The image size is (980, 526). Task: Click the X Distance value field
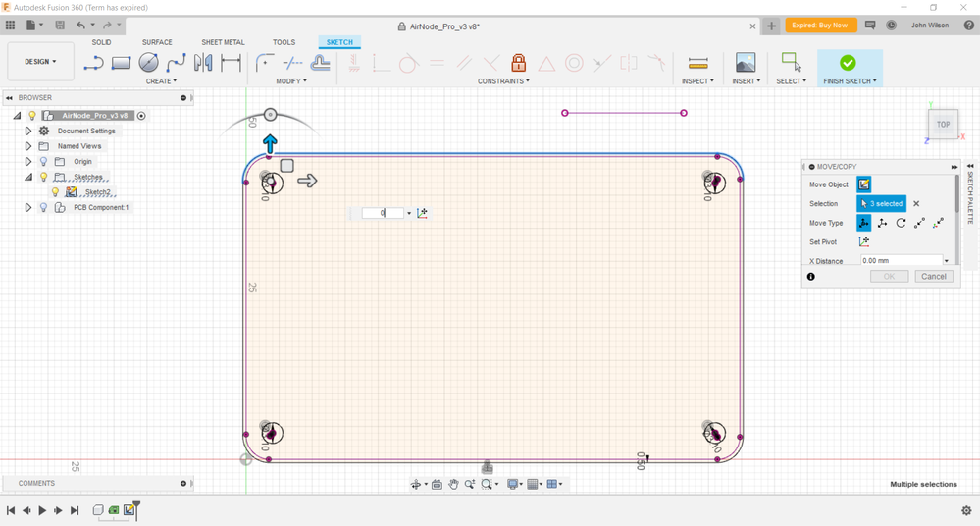901,261
